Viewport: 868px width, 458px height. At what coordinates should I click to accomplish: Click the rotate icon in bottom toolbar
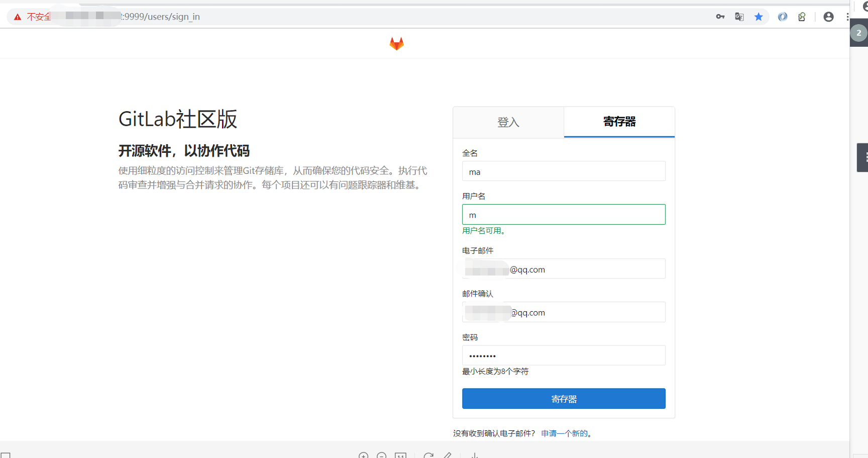428,455
